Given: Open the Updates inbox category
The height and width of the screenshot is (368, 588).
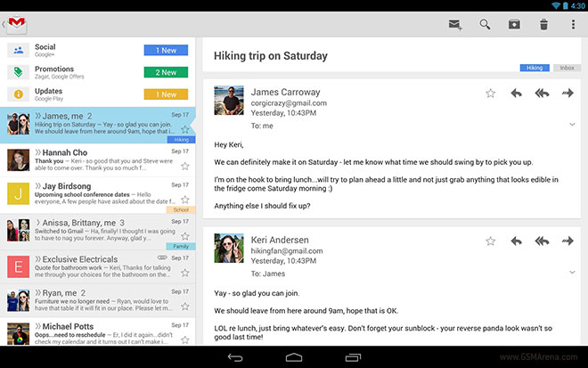Looking at the screenshot, I should (97, 94).
